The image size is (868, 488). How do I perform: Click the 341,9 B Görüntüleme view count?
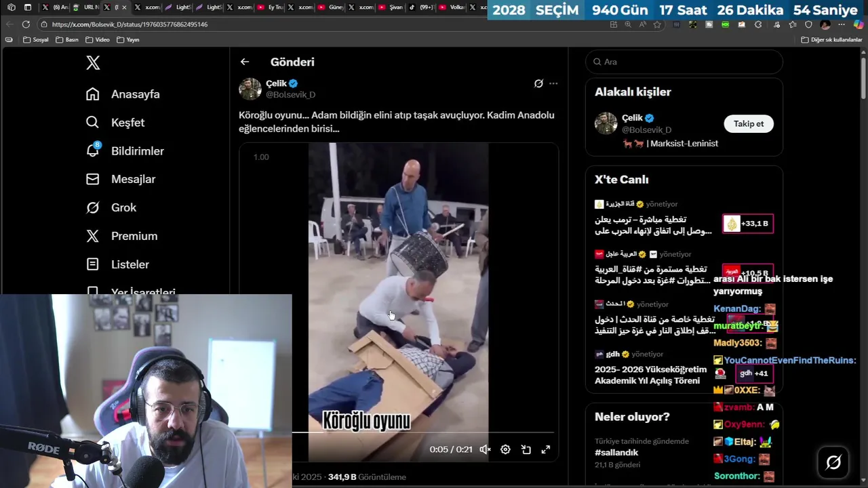tap(367, 477)
